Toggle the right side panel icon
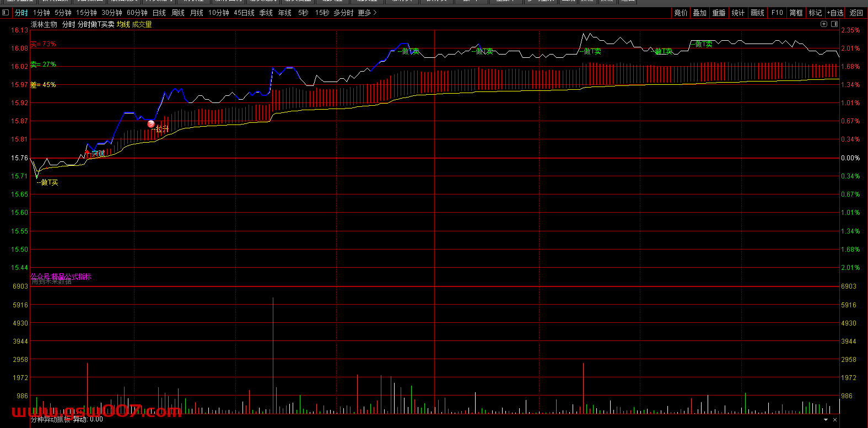 pos(834,24)
